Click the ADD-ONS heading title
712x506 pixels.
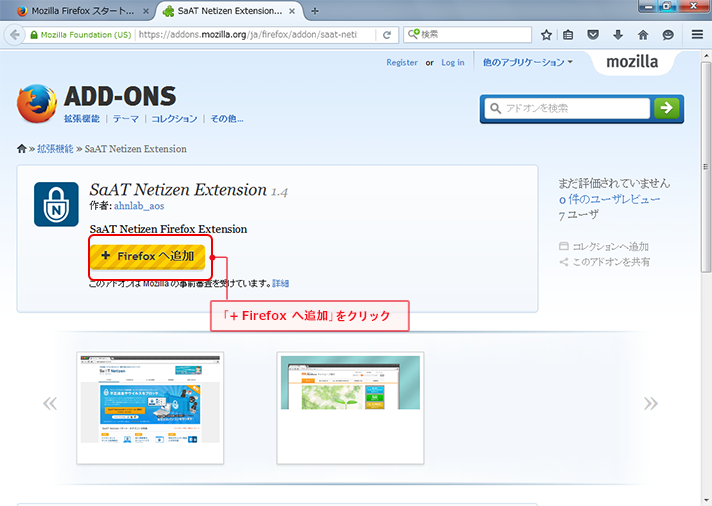120,96
